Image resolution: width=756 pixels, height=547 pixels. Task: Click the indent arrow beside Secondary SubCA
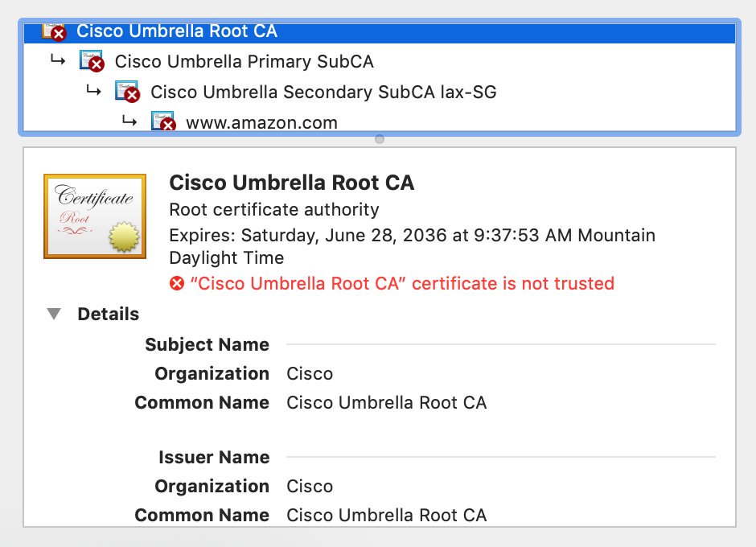tap(93, 90)
